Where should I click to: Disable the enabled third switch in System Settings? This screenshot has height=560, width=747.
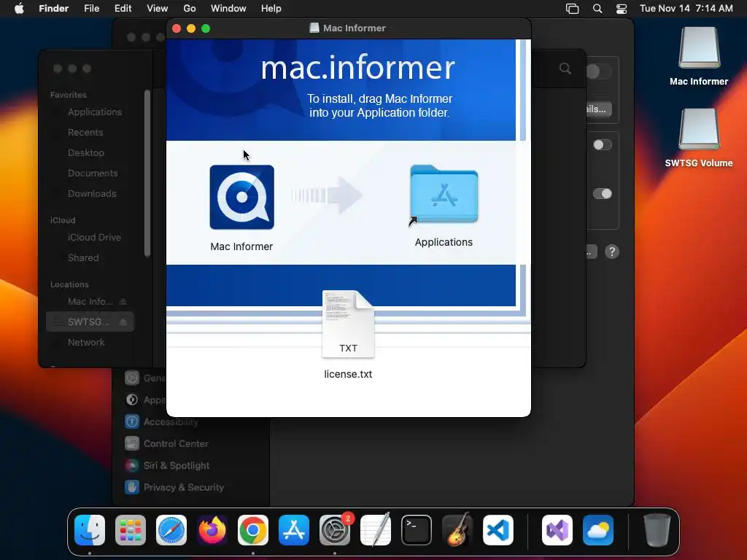tap(603, 193)
